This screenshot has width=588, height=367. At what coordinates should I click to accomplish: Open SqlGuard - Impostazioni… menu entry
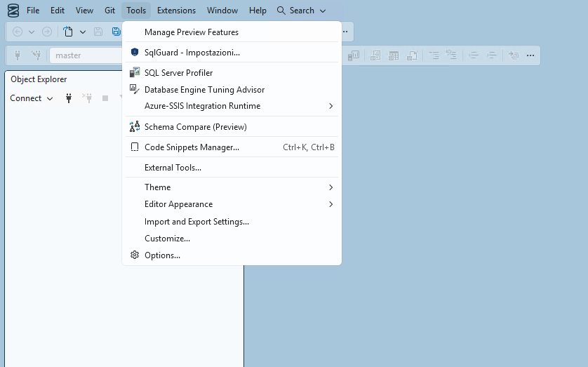tap(232, 53)
